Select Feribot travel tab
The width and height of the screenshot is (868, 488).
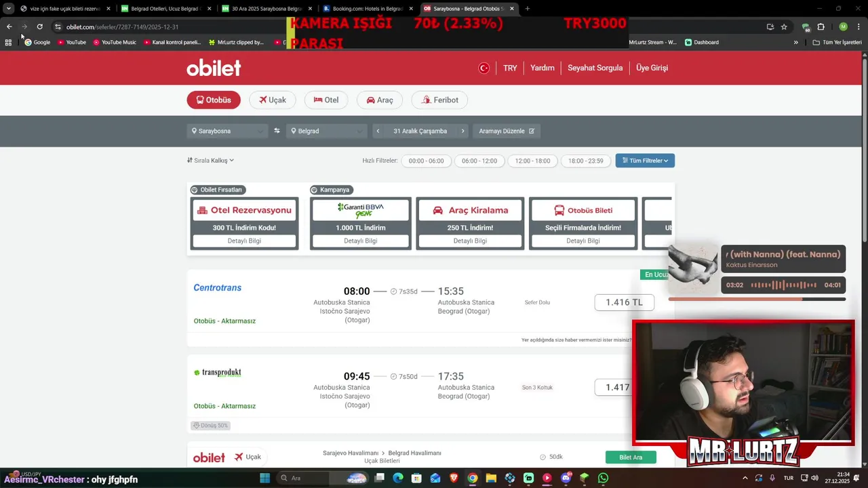point(439,100)
